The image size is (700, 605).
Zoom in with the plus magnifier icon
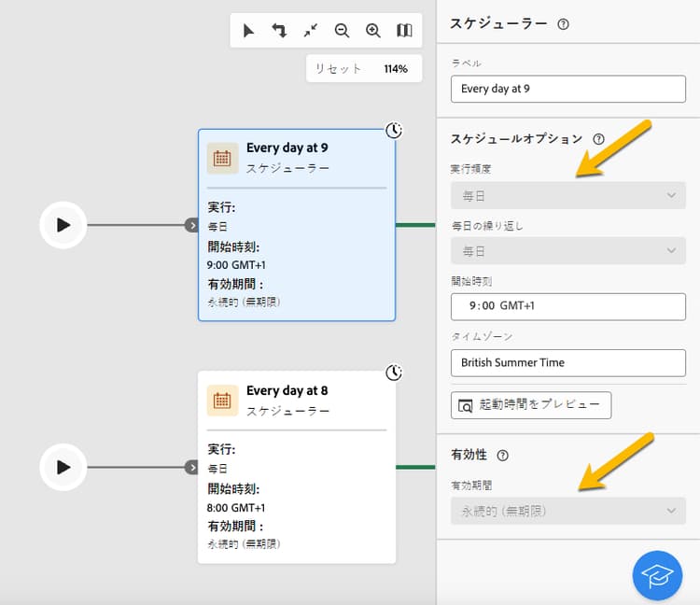(x=373, y=31)
